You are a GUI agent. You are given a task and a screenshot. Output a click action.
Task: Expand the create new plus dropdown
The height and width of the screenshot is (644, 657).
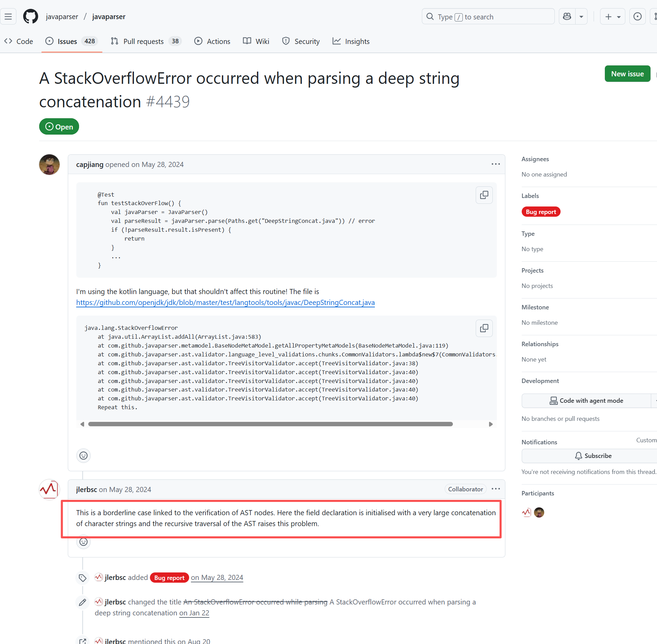coord(612,16)
